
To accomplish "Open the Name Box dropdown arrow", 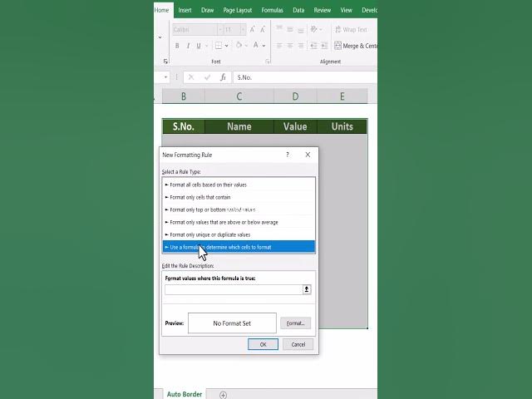I will coord(165,77).
